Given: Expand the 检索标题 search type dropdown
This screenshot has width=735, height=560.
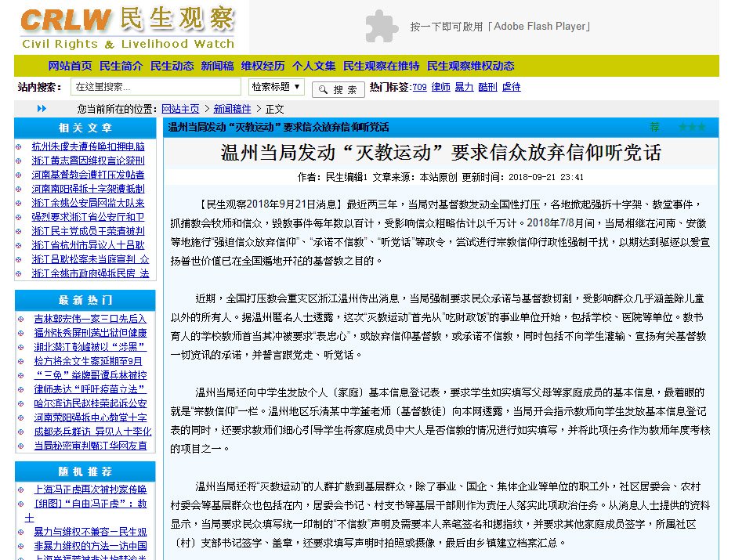Looking at the screenshot, I should [x=277, y=87].
